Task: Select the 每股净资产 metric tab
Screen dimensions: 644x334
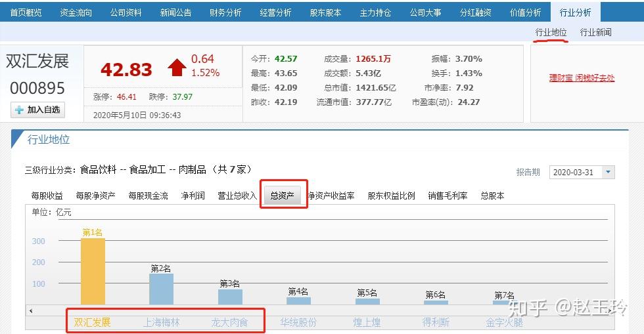Action: 96,196
